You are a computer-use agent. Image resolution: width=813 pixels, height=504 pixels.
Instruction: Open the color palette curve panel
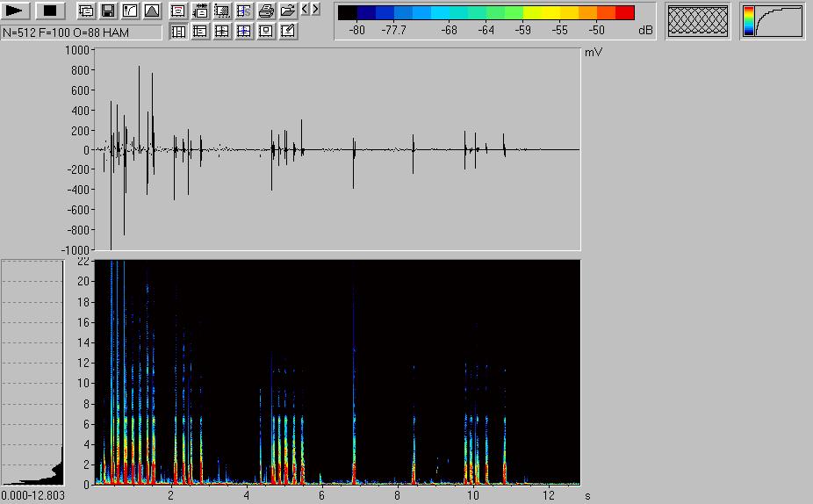tap(773, 22)
